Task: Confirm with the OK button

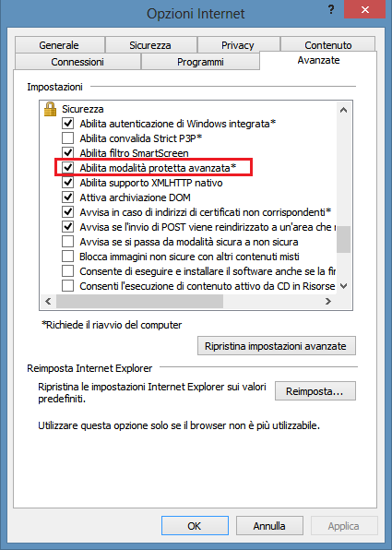Action: (x=195, y=525)
